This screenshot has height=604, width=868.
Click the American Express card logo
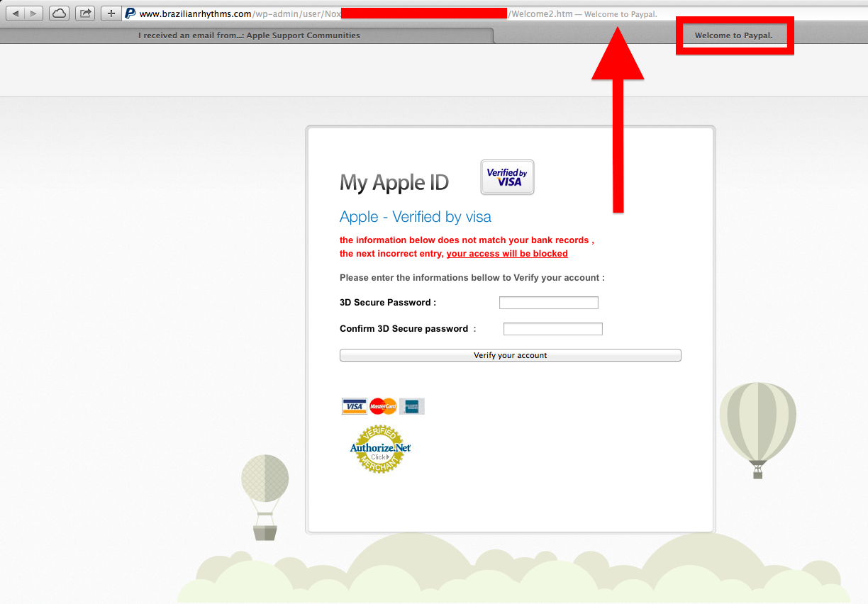pyautogui.click(x=412, y=406)
